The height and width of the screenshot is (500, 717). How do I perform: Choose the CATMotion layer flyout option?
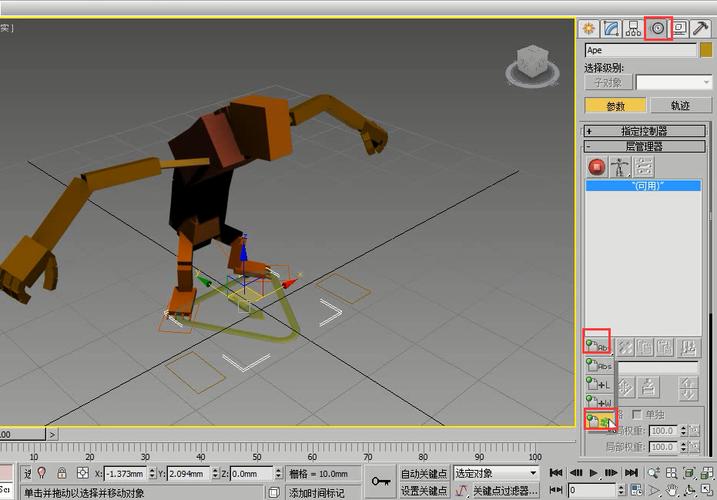[x=599, y=420]
